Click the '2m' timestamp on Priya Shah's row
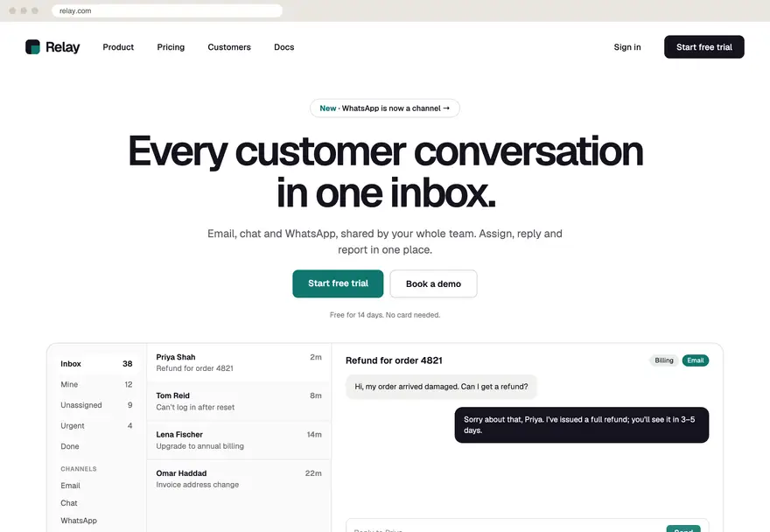Screen dimensions: 770x532 coord(316,357)
